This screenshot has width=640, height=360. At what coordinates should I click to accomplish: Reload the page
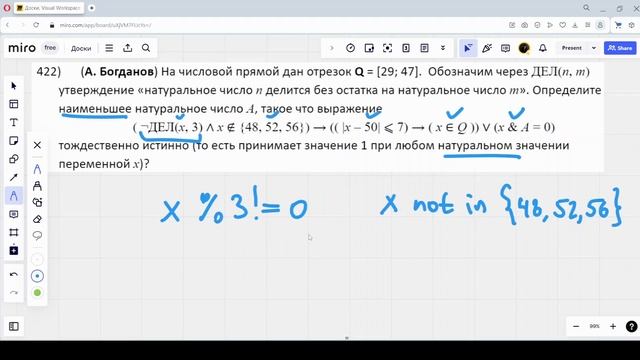point(36,25)
